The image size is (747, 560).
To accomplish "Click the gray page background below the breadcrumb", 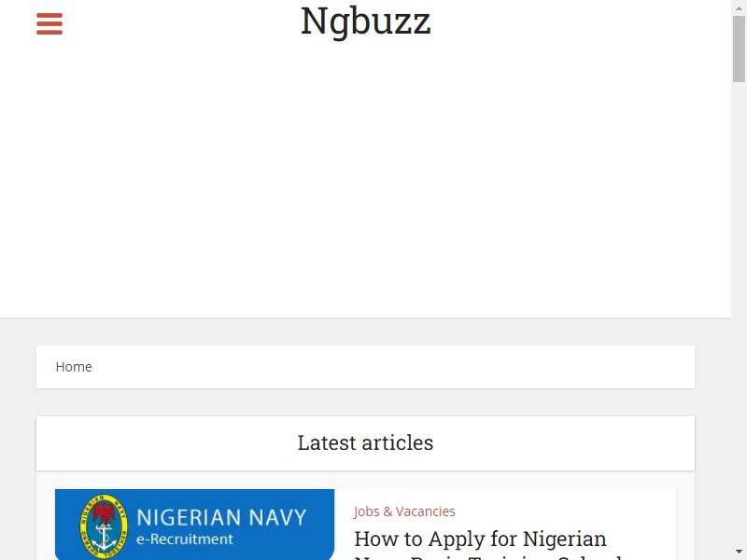I will coord(365,402).
